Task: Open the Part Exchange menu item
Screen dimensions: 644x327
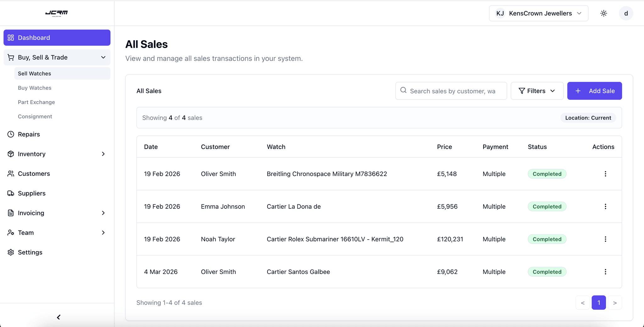Action: click(x=36, y=102)
